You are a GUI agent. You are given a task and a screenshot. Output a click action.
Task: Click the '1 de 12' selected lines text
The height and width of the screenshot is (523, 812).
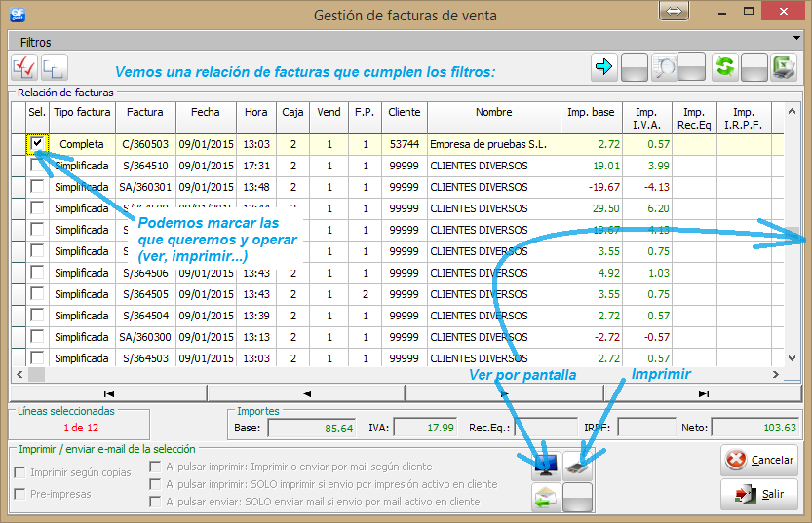(x=81, y=428)
